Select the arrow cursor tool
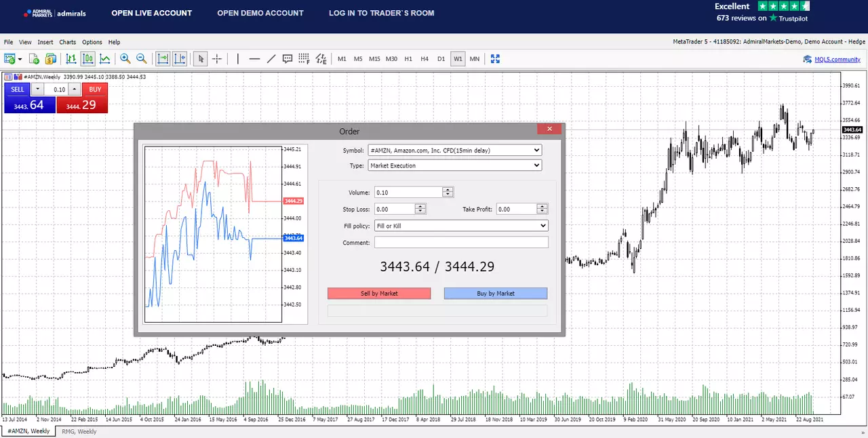 point(201,59)
